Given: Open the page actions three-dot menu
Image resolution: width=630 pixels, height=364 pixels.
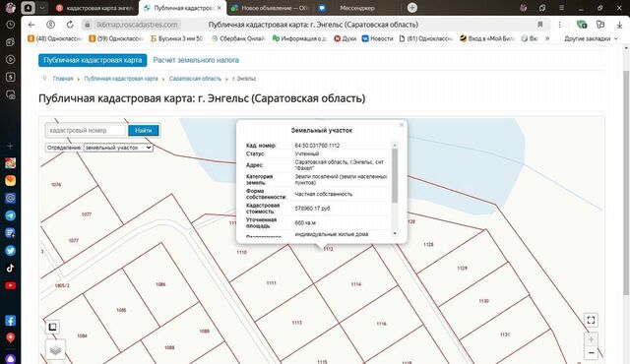Looking at the screenshot, I should click(559, 25).
